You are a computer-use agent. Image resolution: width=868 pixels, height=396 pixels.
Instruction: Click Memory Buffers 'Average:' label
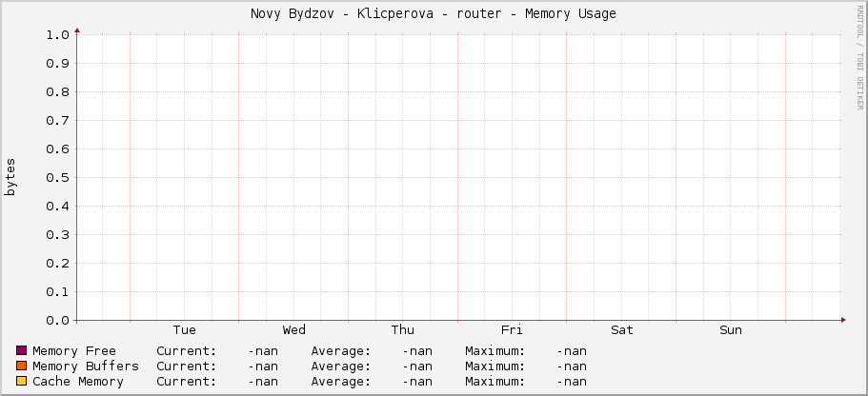pos(341,366)
